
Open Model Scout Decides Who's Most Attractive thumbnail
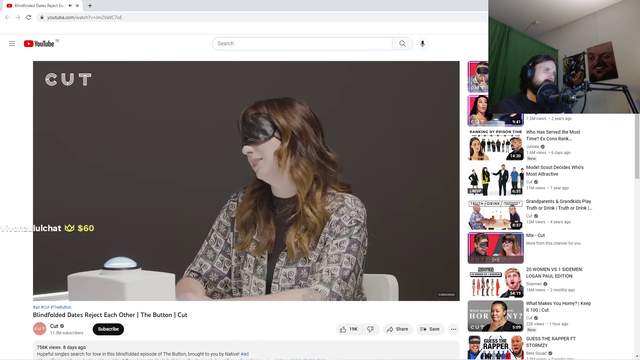(496, 180)
